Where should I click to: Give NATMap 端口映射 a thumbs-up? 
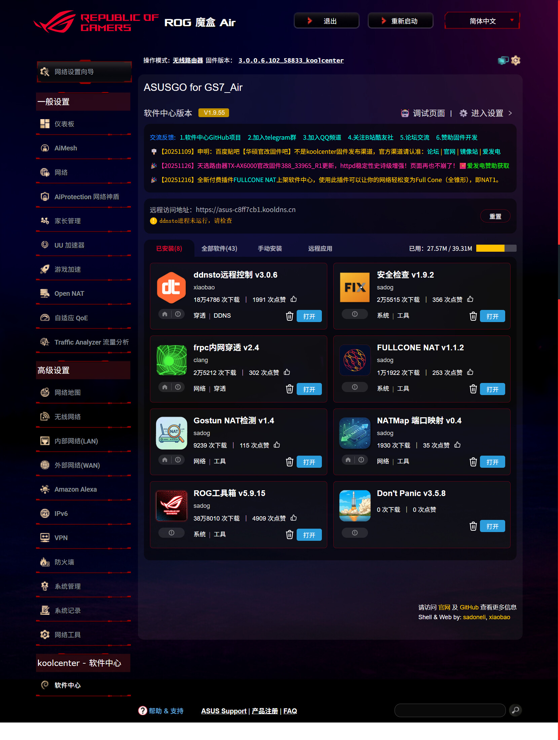pyautogui.click(x=457, y=445)
